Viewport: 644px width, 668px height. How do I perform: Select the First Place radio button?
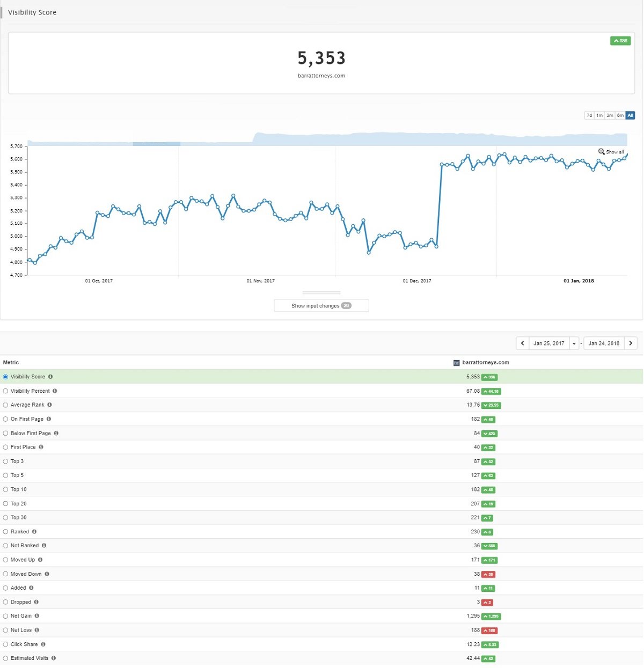click(x=5, y=447)
